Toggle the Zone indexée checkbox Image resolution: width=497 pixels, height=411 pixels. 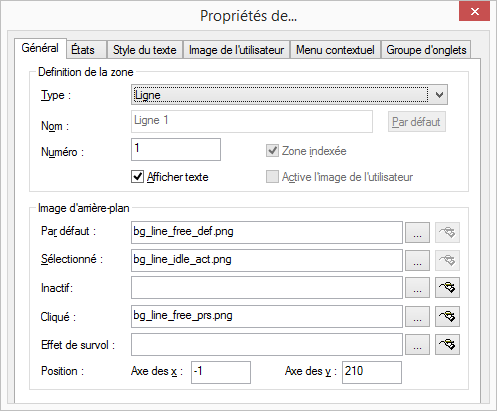(x=272, y=151)
